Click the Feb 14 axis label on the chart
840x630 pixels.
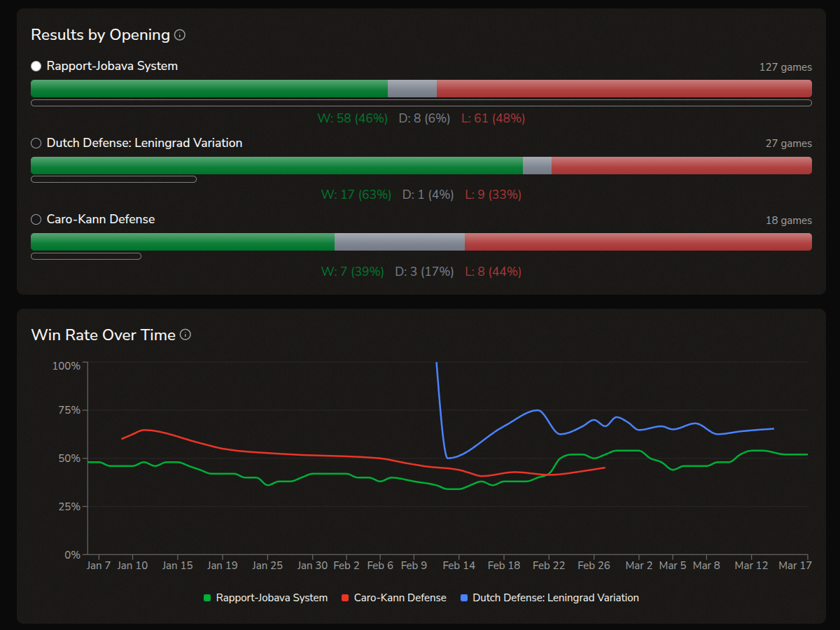[x=459, y=565]
